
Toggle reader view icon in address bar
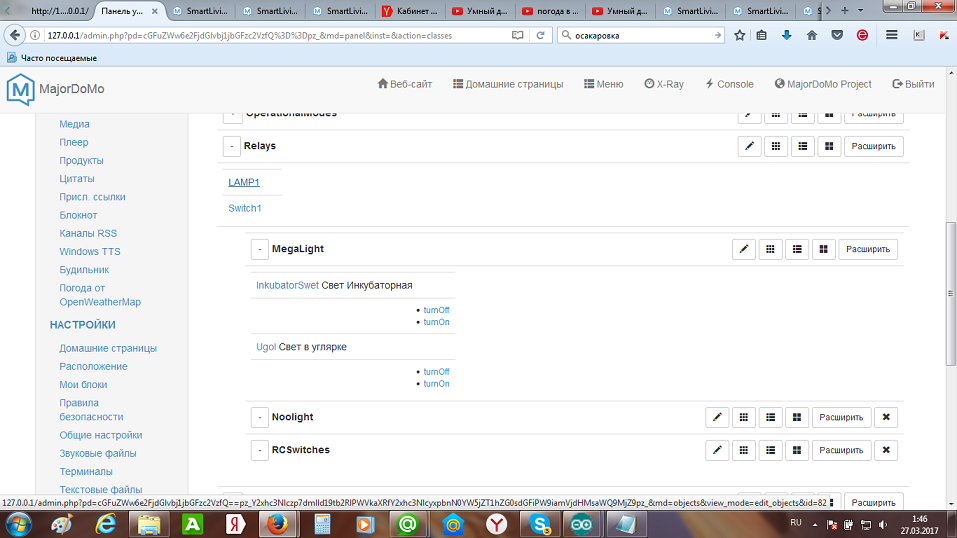tap(518, 35)
